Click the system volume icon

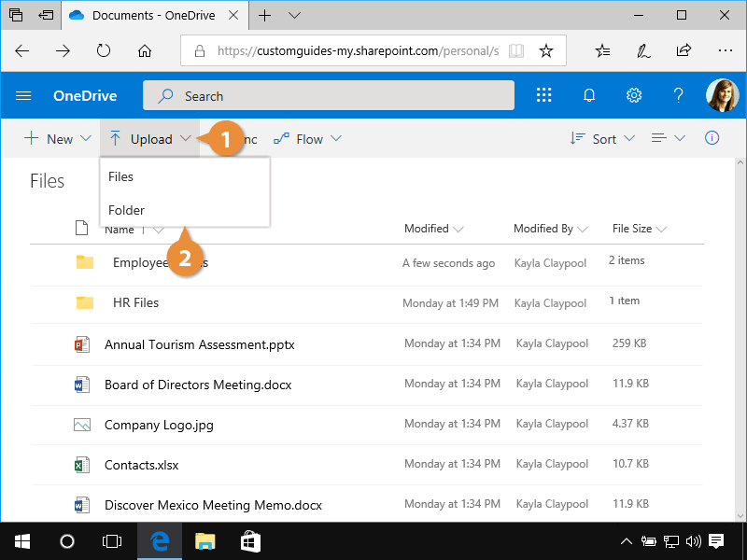click(693, 541)
